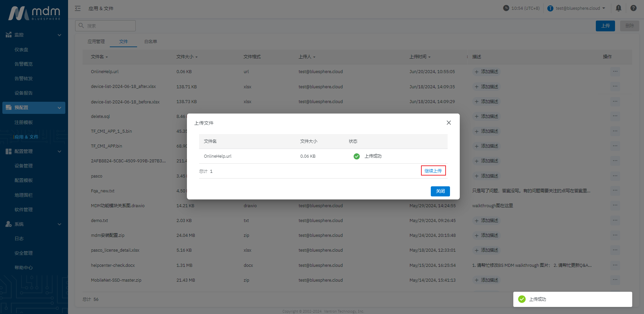Switch to the 应用管理 tab
The height and width of the screenshot is (314, 644).
pos(96,41)
